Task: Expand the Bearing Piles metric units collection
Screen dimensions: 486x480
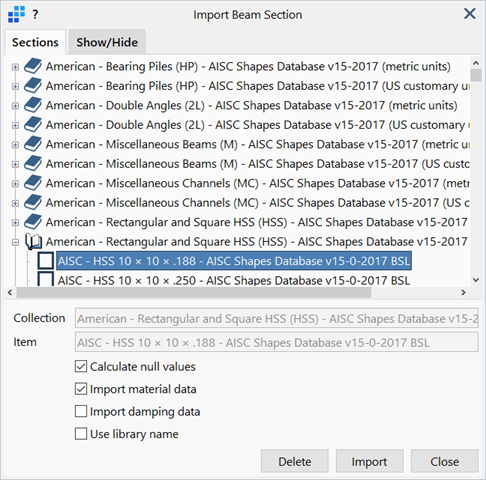Action: (15, 67)
